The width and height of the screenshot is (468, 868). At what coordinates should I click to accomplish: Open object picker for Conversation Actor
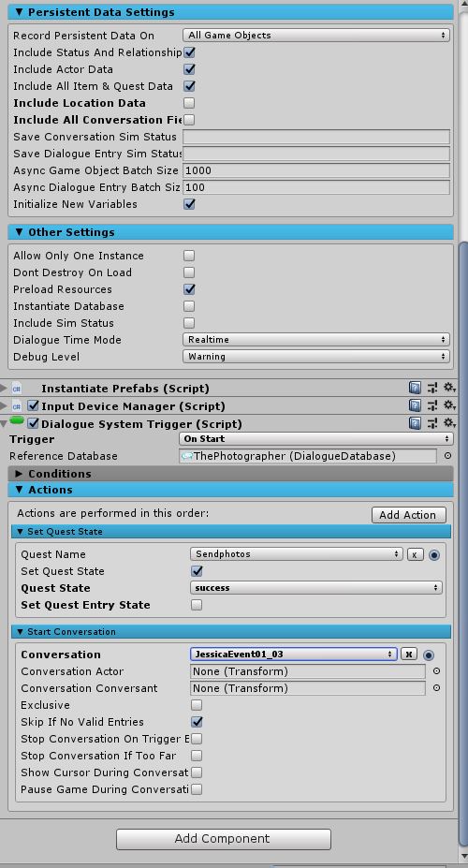click(x=436, y=671)
